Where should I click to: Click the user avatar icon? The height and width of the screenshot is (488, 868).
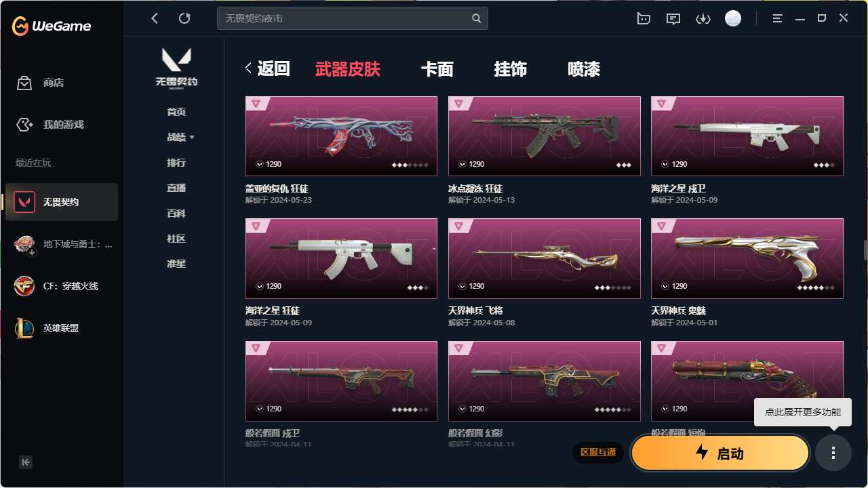733,18
